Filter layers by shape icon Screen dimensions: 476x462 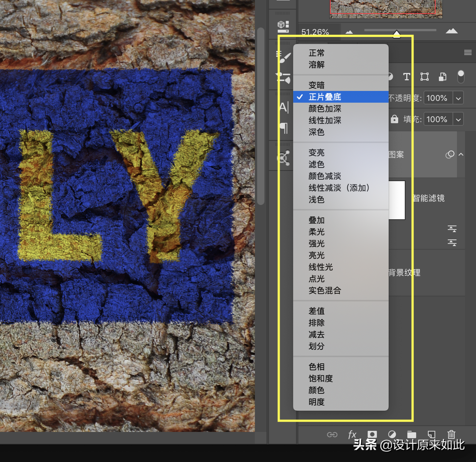coord(425,77)
